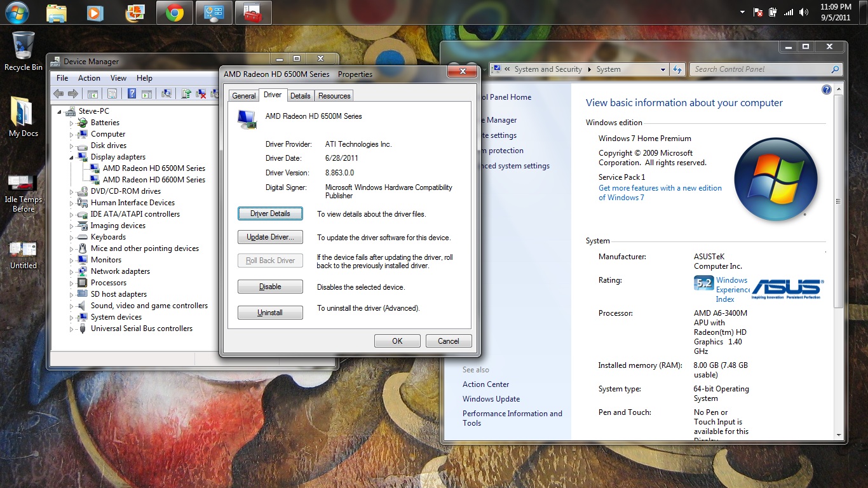
Task: Switch to the red toolbox taskbar icon
Action: pyautogui.click(x=253, y=13)
